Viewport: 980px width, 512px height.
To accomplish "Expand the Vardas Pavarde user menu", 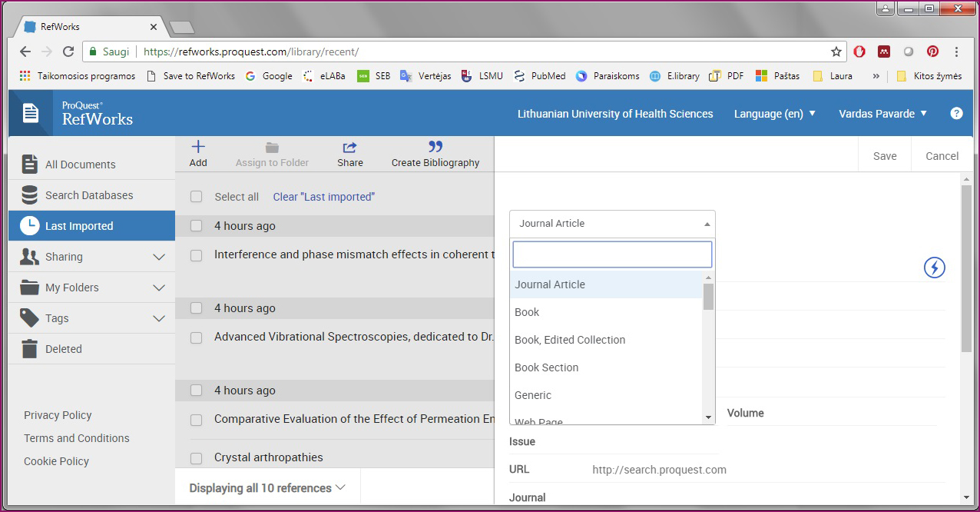I will [882, 114].
